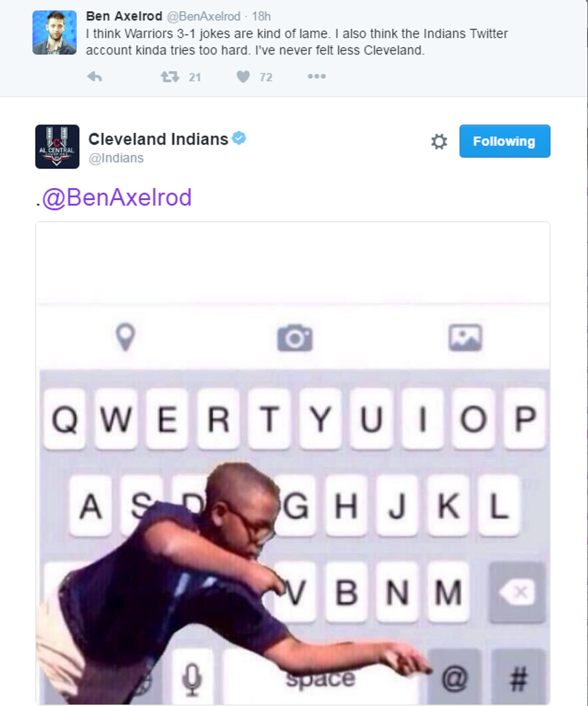
Task: Like Ben Axelrod's tweet with heart icon
Action: 243,77
